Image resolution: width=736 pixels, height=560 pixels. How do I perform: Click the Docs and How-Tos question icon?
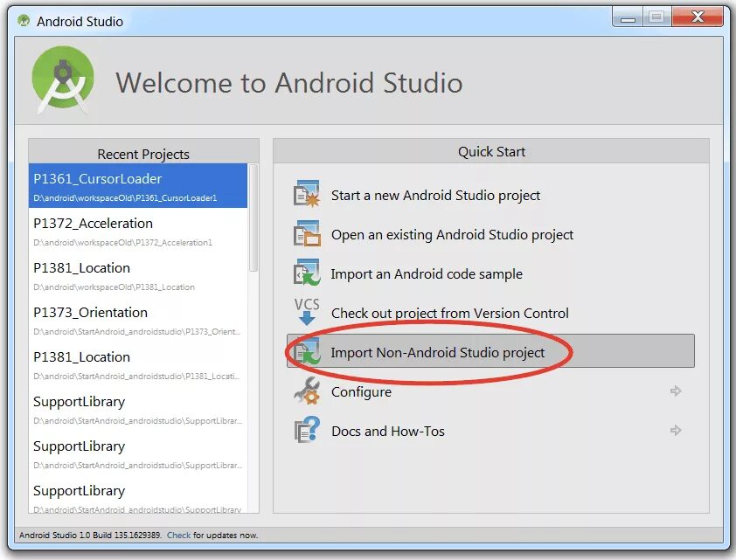click(307, 430)
